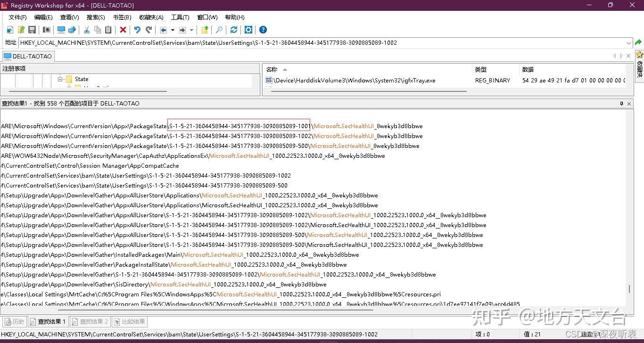
Task: Click the go up to parent key icon
Action: click(205, 30)
